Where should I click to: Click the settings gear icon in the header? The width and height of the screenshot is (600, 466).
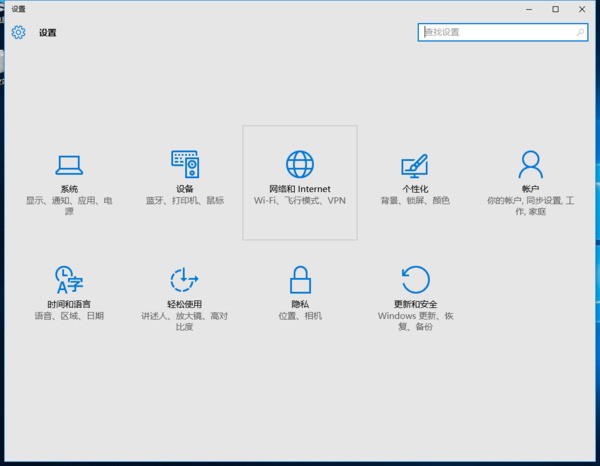pyautogui.click(x=18, y=32)
